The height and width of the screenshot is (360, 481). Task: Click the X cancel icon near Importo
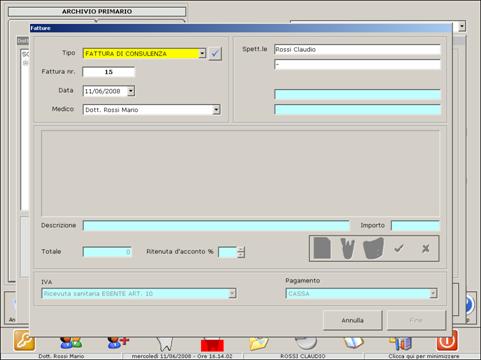(426, 248)
